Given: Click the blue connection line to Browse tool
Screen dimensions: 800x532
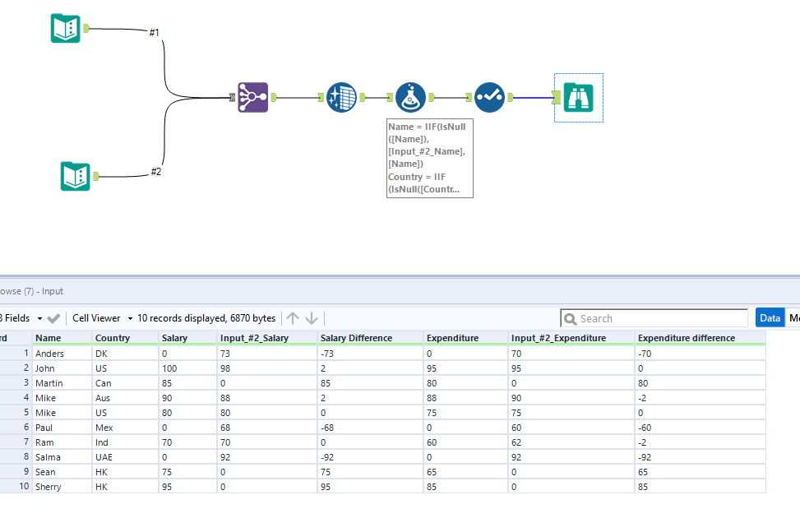Looking at the screenshot, I should [533, 97].
